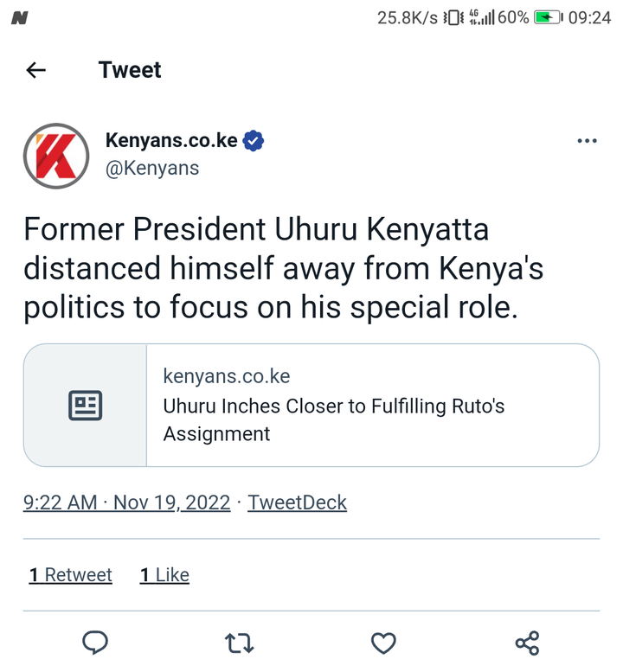623x672 pixels.
Task: Open Kenyans.co.ke profile picture
Action: [x=56, y=156]
